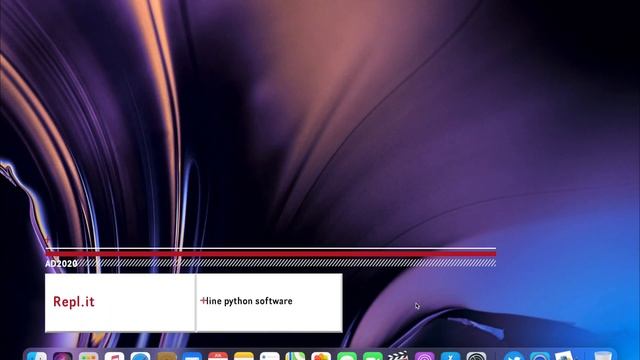
Task: Open the App Store in Dock
Action: 450,356
